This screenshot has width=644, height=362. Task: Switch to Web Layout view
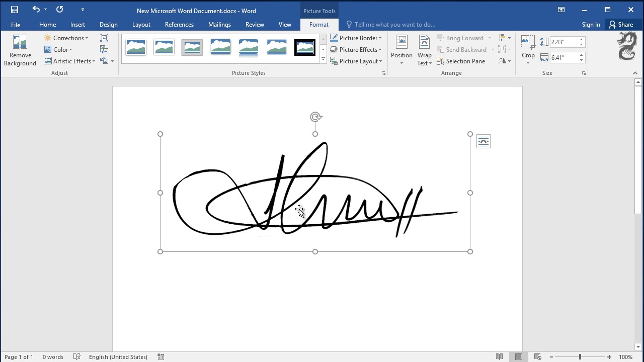click(537, 357)
